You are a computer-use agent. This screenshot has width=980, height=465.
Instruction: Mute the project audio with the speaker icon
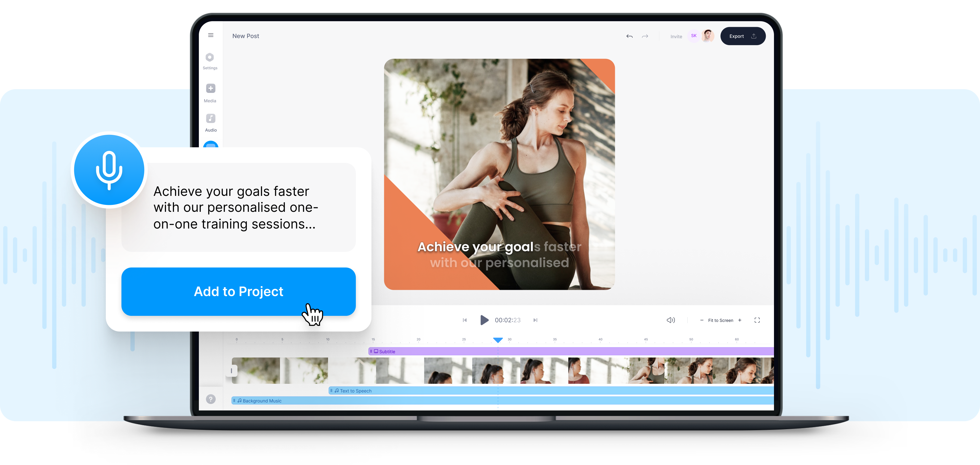click(671, 320)
